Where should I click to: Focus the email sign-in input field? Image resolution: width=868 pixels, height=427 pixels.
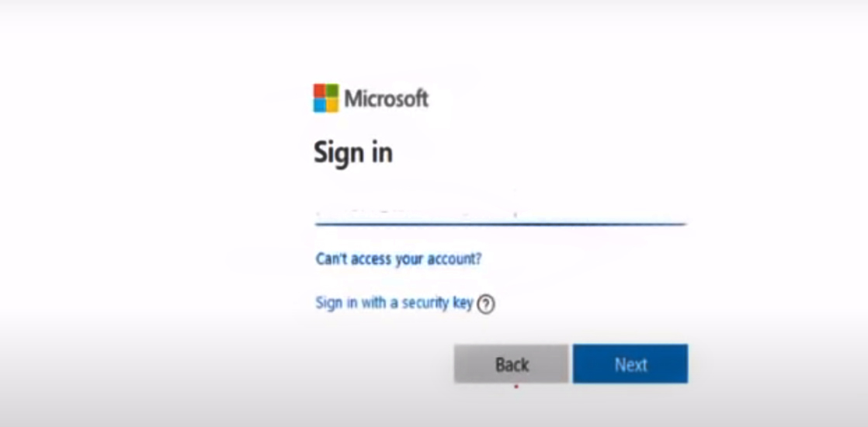[501, 213]
